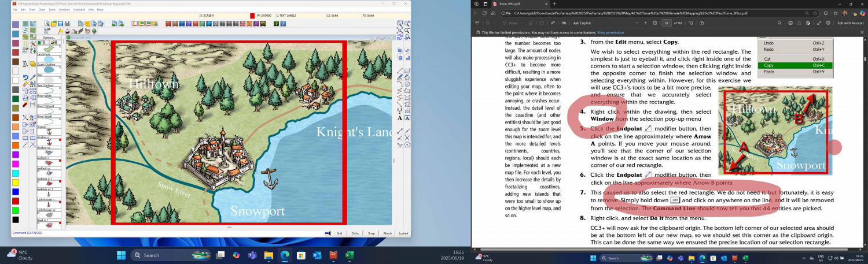Select the Text tool 'A' icon

[400, 118]
